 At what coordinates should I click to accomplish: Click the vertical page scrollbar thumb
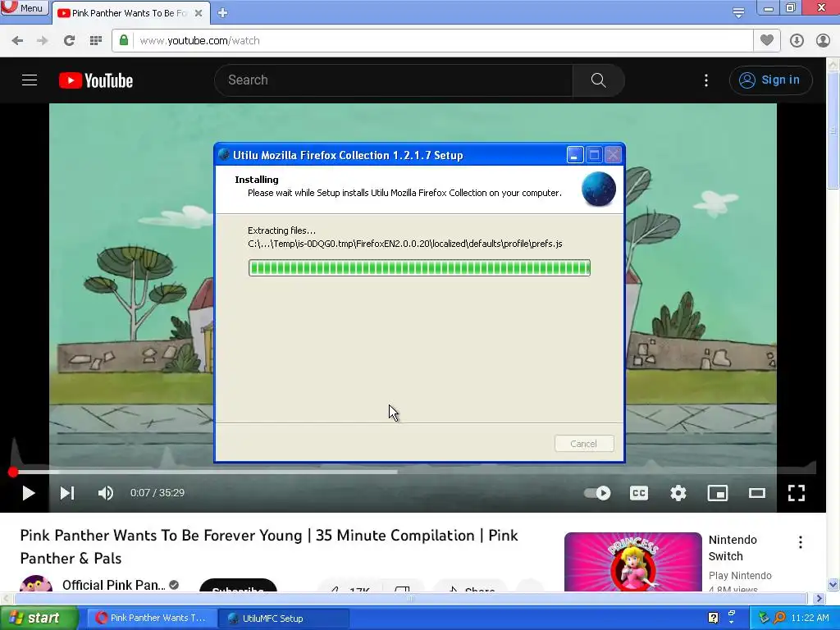833,131
